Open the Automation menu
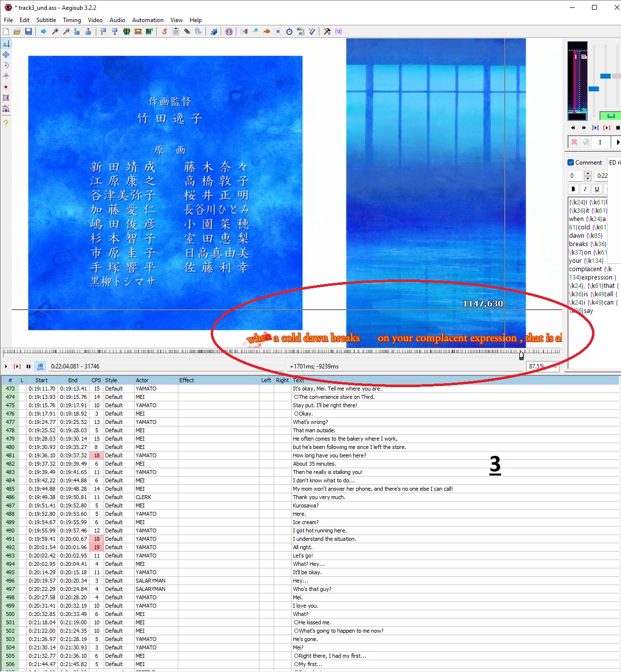The height and width of the screenshot is (672, 621). [148, 20]
